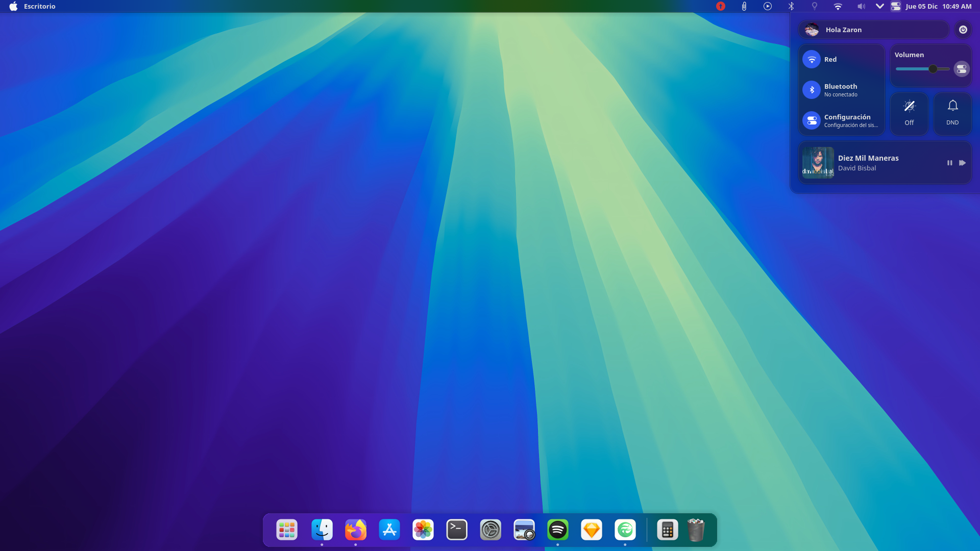Click the Bluetooth icon in the top bar
This screenshot has width=980, height=551.
[791, 6]
